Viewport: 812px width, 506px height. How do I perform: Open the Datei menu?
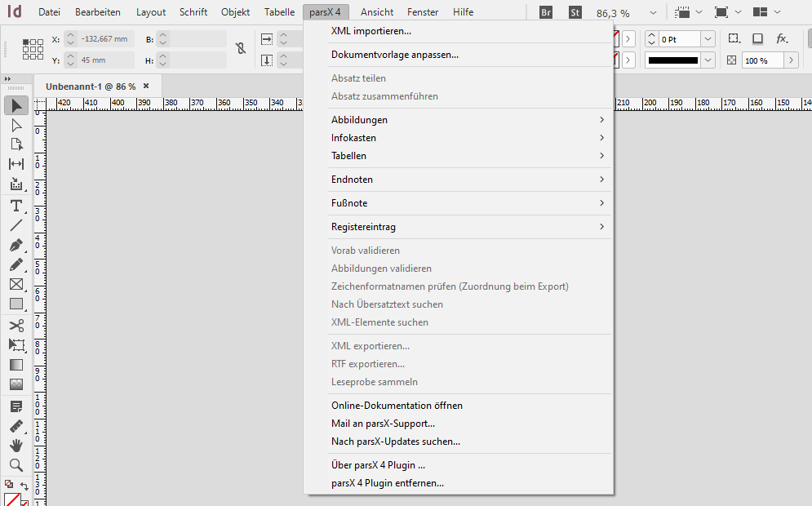click(49, 12)
